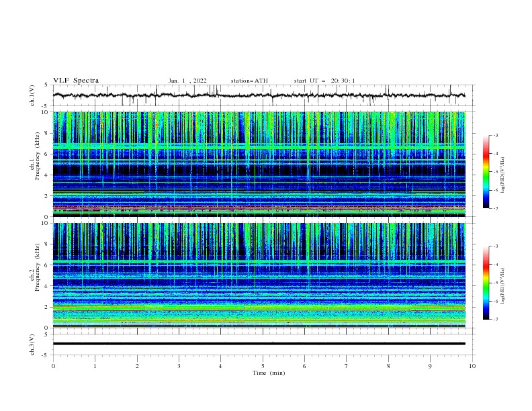Click time axis tick label "10"
Image resolution: width=532 pixels, height=411 pixels.
pos(472,366)
